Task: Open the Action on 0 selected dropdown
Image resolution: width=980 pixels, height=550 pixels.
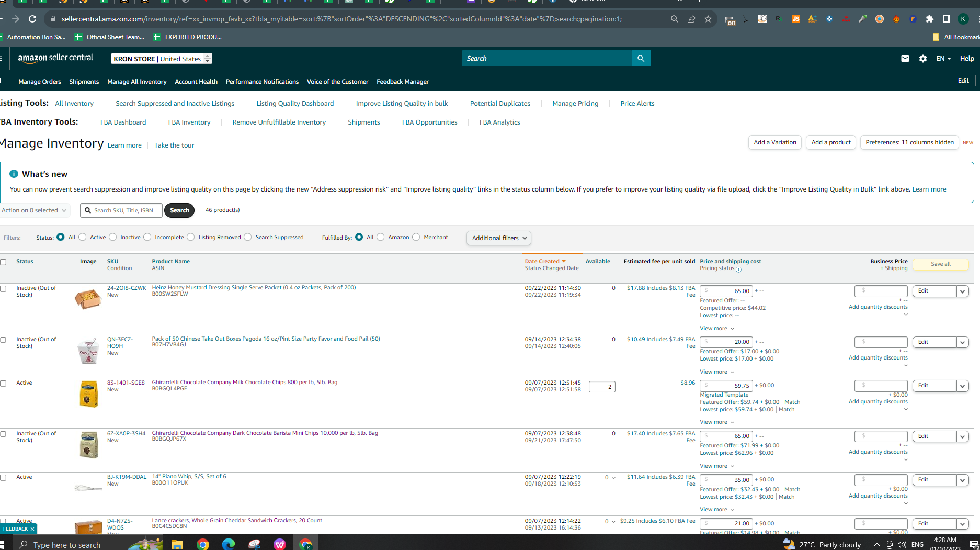Action: [x=34, y=210]
